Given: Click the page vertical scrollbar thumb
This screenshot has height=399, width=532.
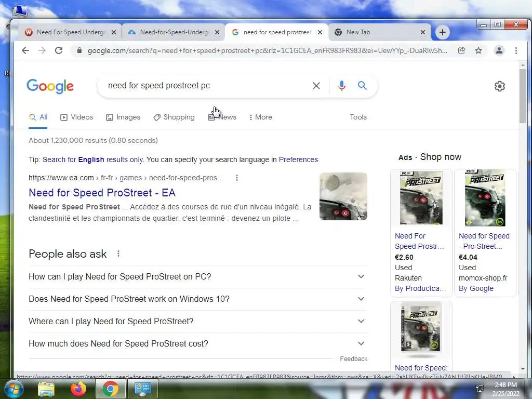Looking at the screenshot, I should (523, 97).
